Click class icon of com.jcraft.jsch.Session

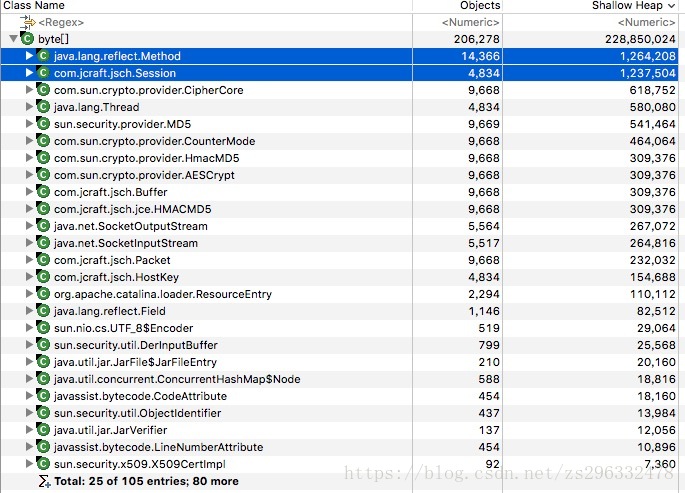(43, 73)
